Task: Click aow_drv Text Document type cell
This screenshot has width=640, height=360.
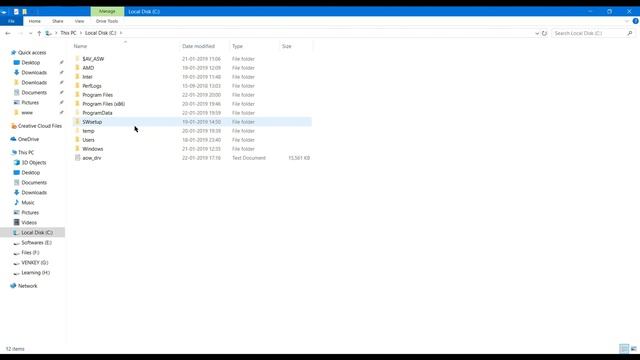Action: [249, 158]
